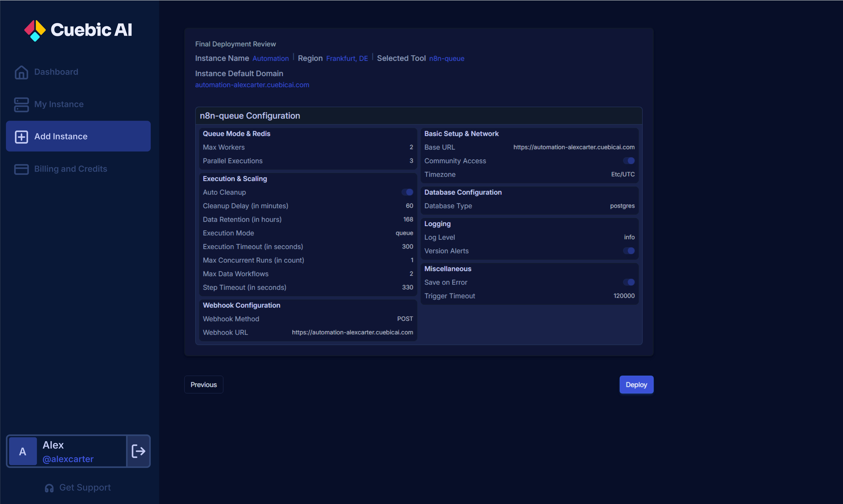Toggle the Save on Error switch
Viewport: 843px width, 504px height.
[629, 282]
